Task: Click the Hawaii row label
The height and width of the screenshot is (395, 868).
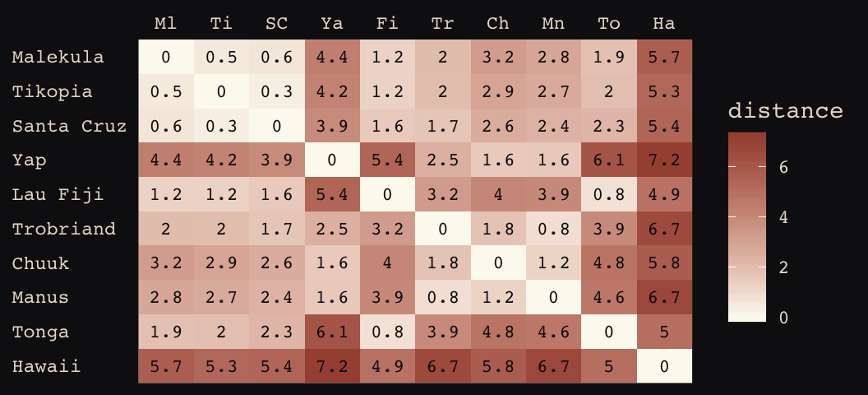Action: (x=46, y=366)
